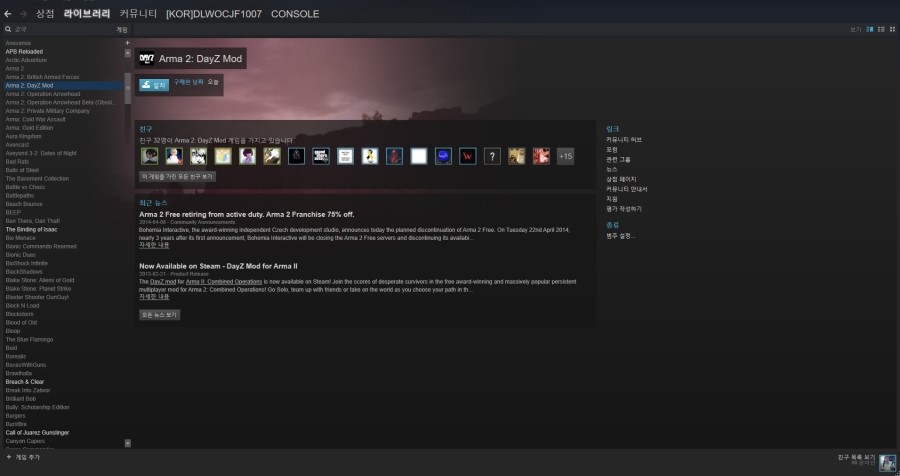Screen dimensions: 900x476
Task: Click the 모든 뉴스 보기 button
Action: tap(160, 315)
